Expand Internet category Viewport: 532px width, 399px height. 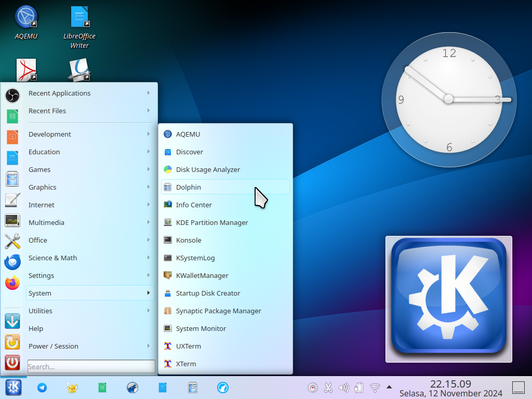click(90, 205)
